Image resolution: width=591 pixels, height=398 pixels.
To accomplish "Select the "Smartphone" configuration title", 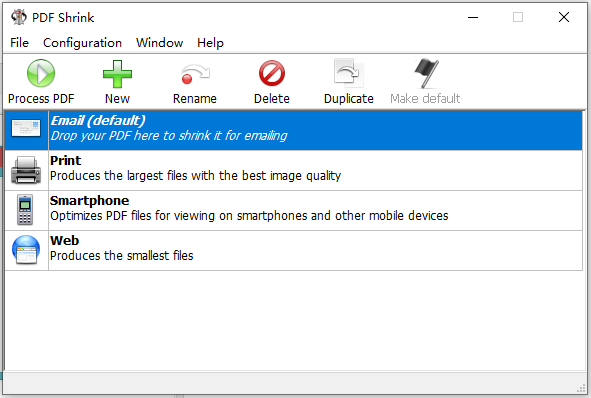I will click(89, 201).
